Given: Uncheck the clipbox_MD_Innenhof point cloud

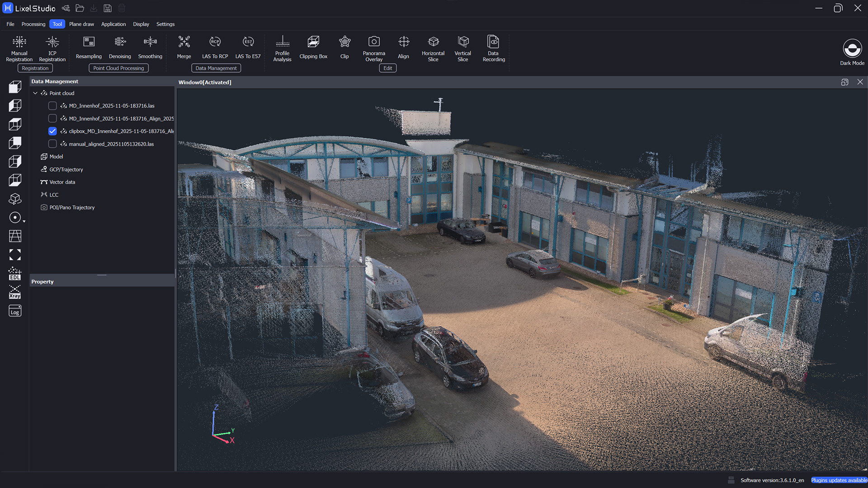Looking at the screenshot, I should 52,131.
